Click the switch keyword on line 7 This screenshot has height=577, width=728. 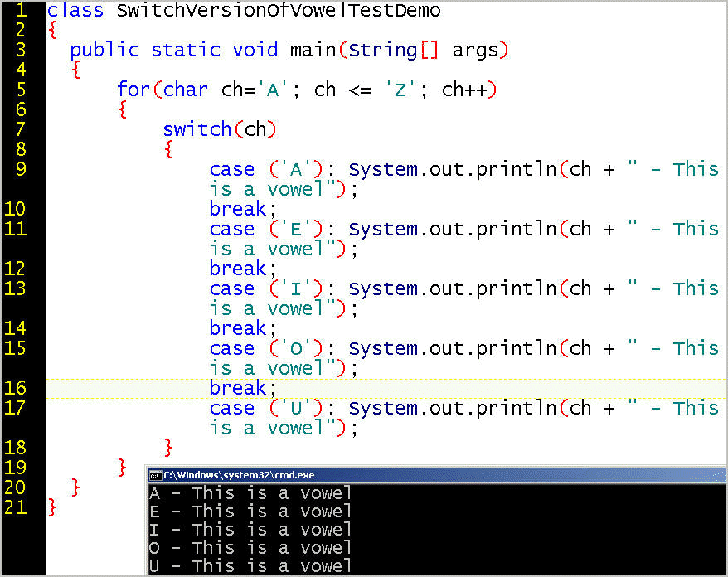[197, 129]
